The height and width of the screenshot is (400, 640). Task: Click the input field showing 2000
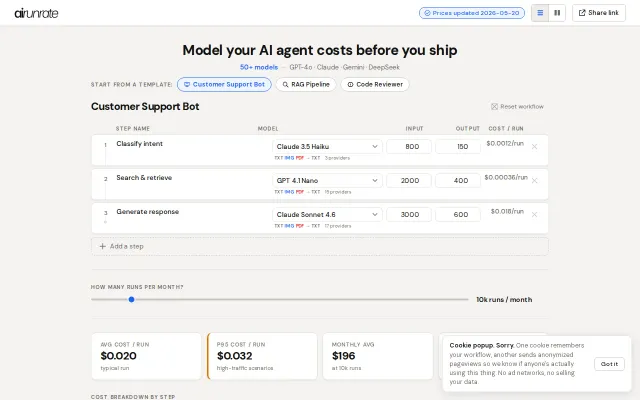pos(409,180)
